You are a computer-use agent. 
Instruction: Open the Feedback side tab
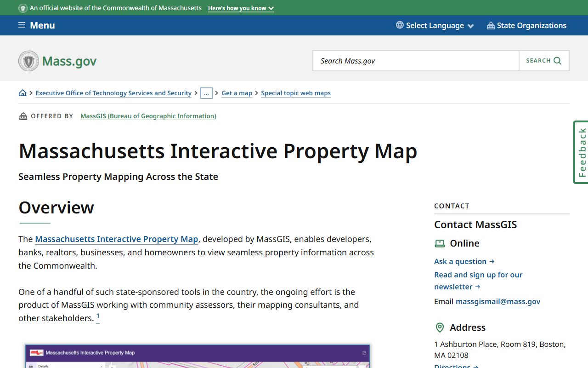pos(581,152)
